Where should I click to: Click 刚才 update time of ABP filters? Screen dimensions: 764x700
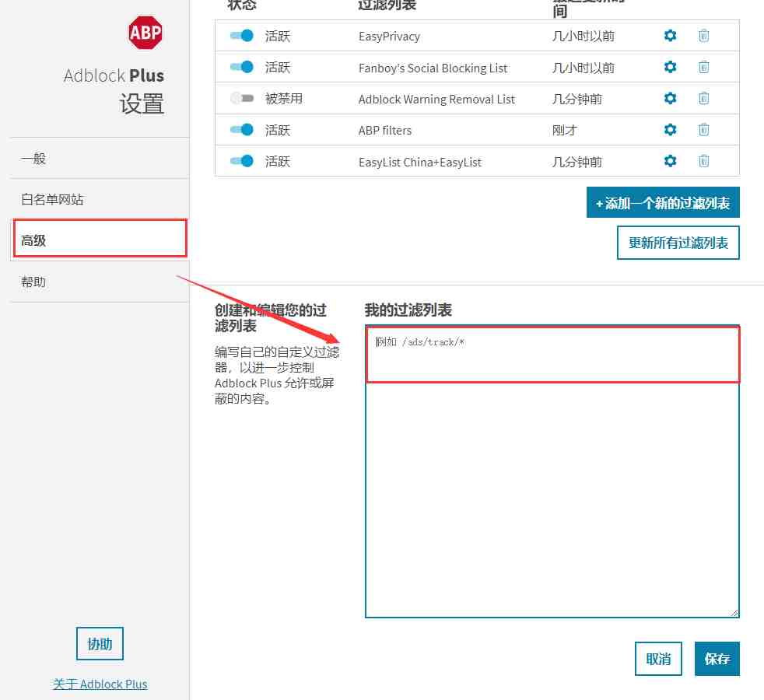[x=564, y=130]
